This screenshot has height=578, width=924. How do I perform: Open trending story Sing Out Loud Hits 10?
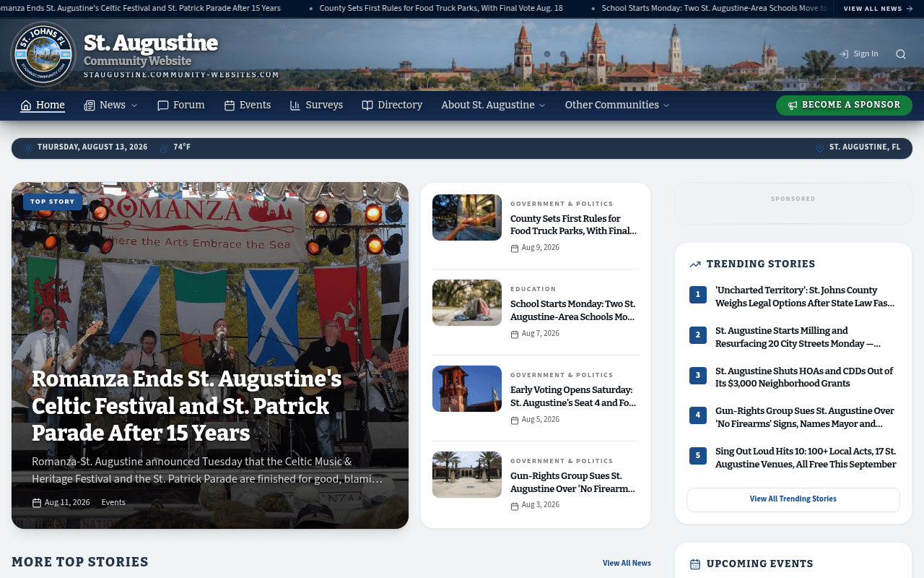coord(806,458)
